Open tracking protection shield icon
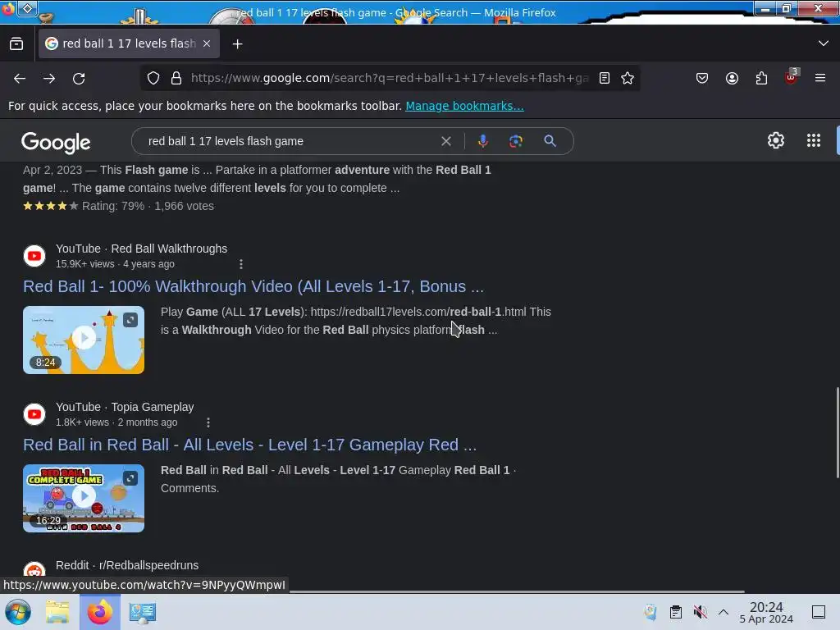This screenshot has height=630, width=840. click(x=153, y=78)
